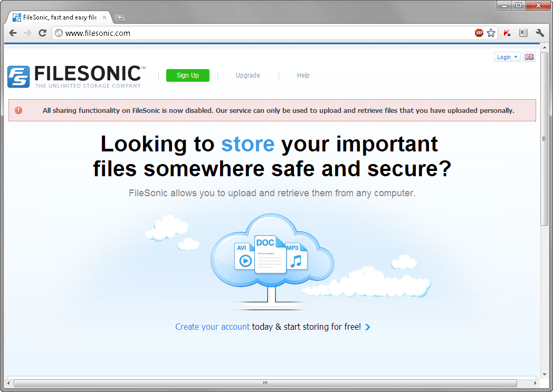This screenshot has height=392, width=553.
Task: Maximize the browser window
Action: point(519,6)
